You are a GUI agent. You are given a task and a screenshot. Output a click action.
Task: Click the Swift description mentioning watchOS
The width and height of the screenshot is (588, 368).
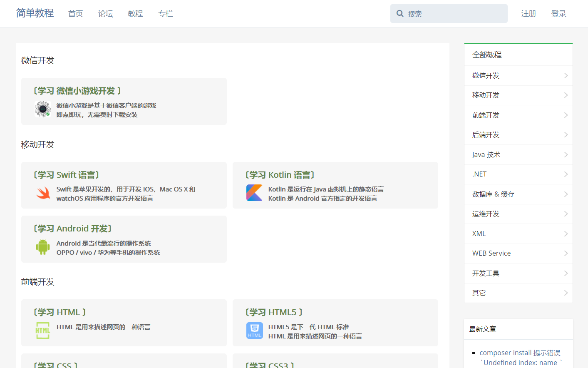click(126, 194)
